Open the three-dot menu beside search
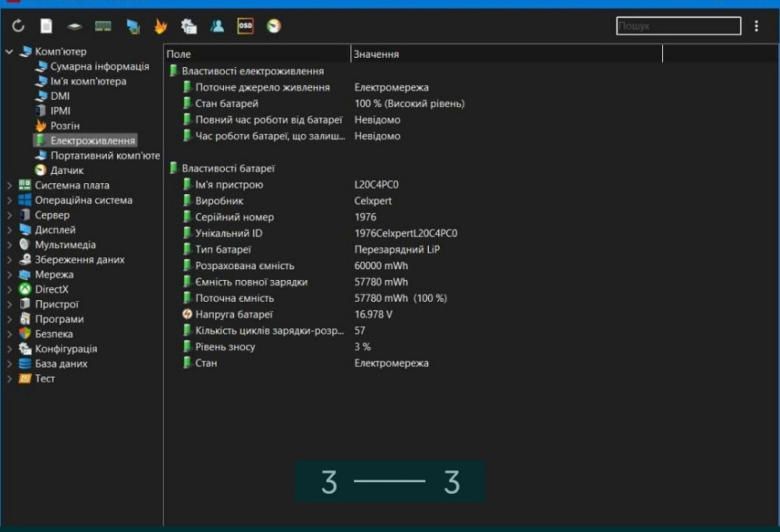Image resolution: width=780 pixels, height=532 pixels. [x=756, y=27]
